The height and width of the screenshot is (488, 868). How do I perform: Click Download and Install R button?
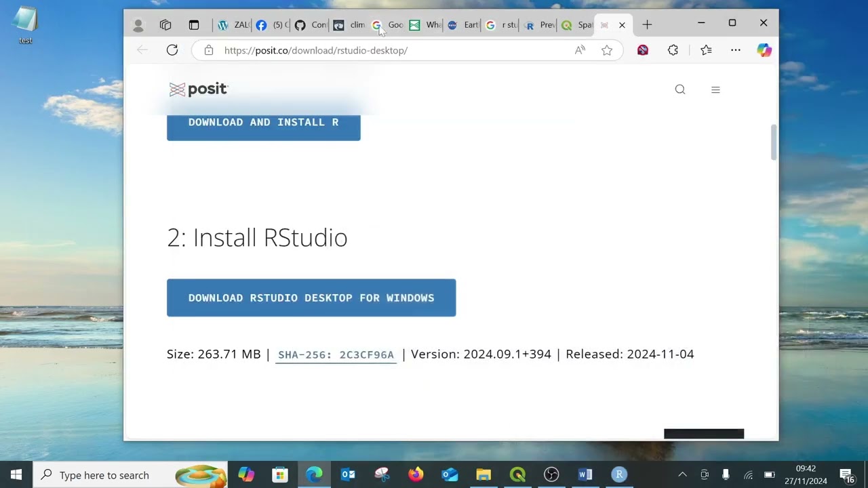tap(264, 126)
